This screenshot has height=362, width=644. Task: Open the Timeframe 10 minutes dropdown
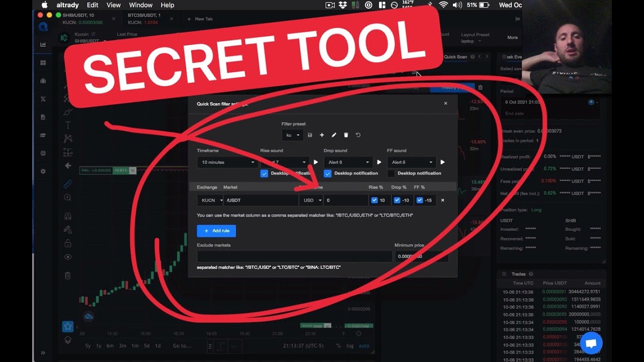pyautogui.click(x=228, y=162)
